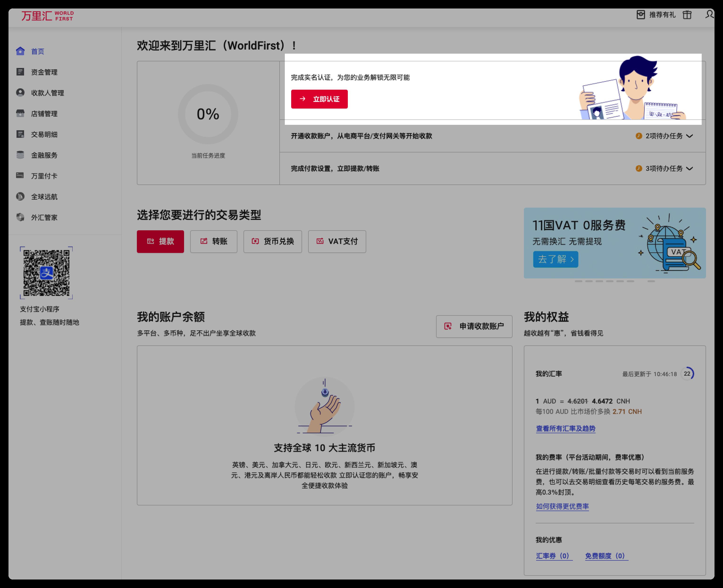This screenshot has width=723, height=588.
Task: Click the 开通收款账户 task row text
Action: (361, 136)
